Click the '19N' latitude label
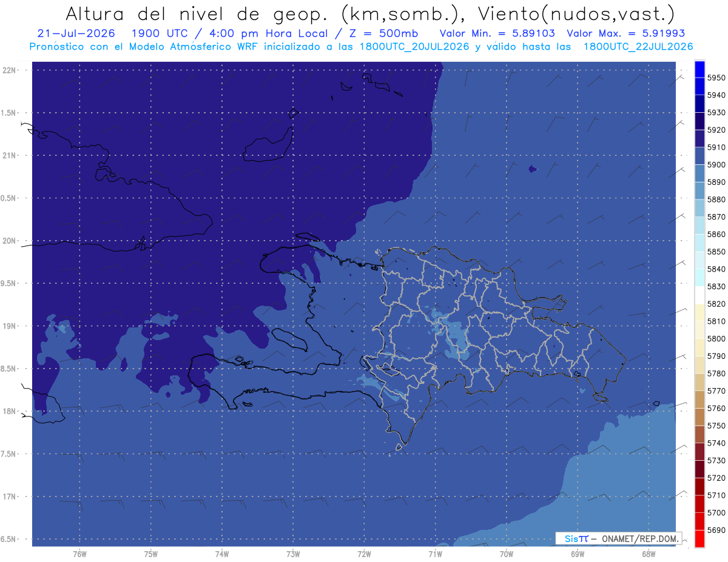 [x=10, y=326]
